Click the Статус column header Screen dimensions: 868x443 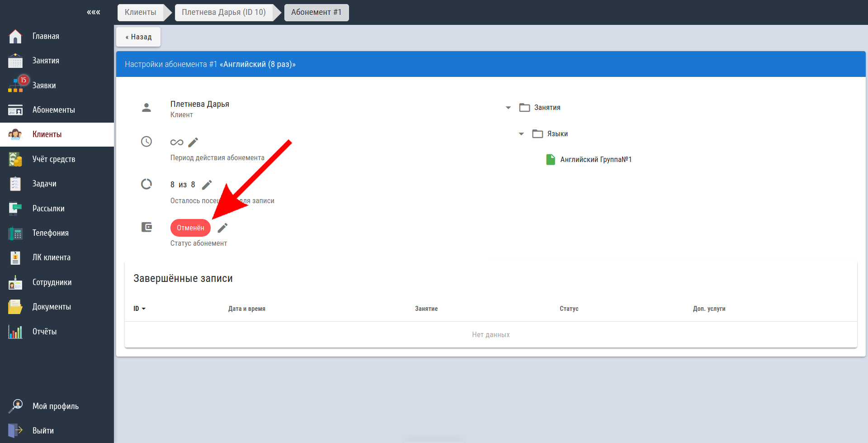[569, 309]
